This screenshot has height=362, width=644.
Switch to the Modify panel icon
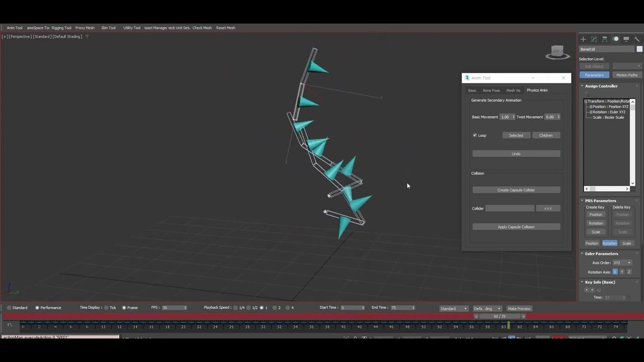594,39
